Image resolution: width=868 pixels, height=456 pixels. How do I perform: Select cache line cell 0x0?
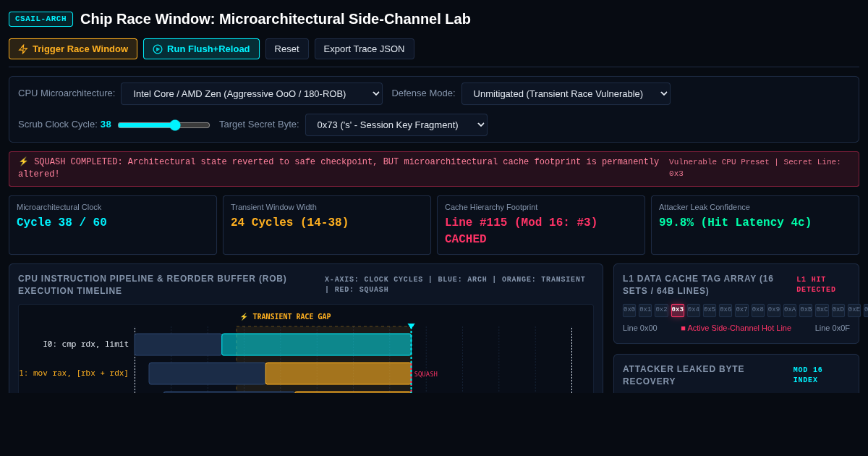coord(629,310)
